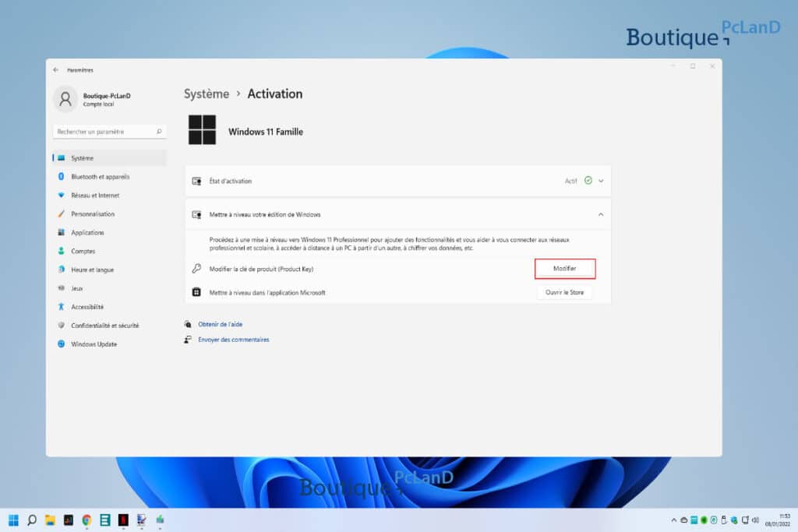The width and height of the screenshot is (798, 532).
Task: Click the Personnalisation paintbrush icon
Action: pos(61,213)
